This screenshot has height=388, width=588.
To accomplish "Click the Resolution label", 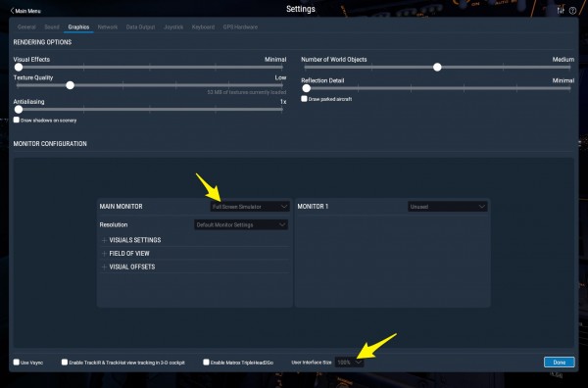I will pyautogui.click(x=114, y=225).
